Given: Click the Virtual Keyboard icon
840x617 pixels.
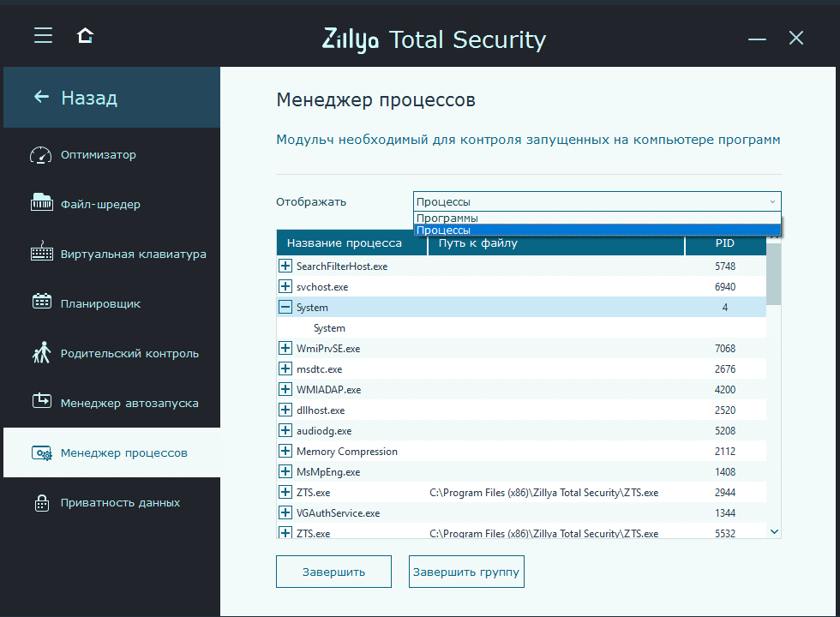Looking at the screenshot, I should pyautogui.click(x=41, y=254).
